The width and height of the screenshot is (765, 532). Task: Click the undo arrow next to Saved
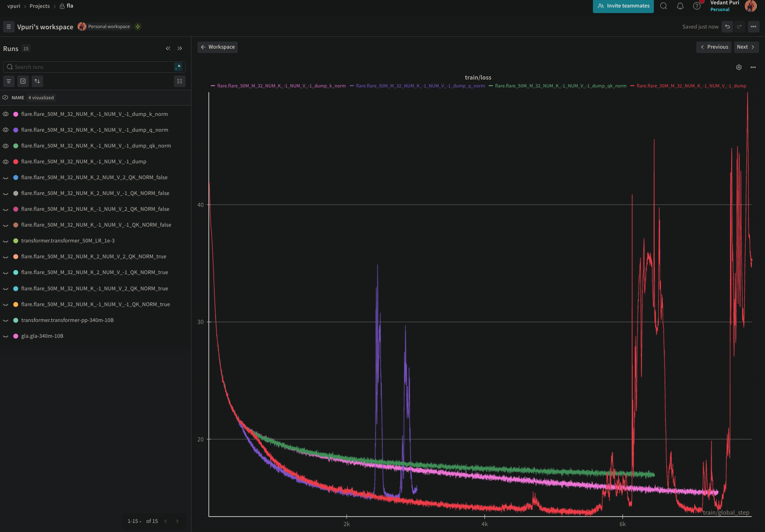click(x=727, y=27)
